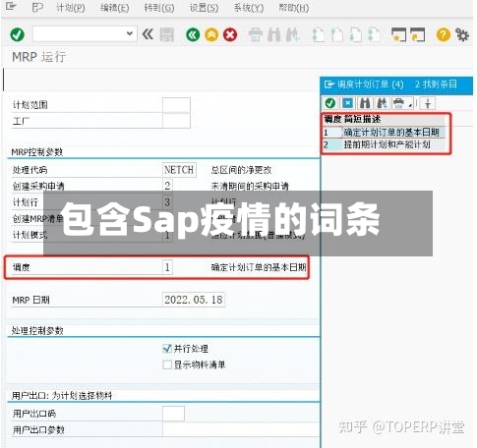Open the 系统(Y) menu

tap(249, 8)
